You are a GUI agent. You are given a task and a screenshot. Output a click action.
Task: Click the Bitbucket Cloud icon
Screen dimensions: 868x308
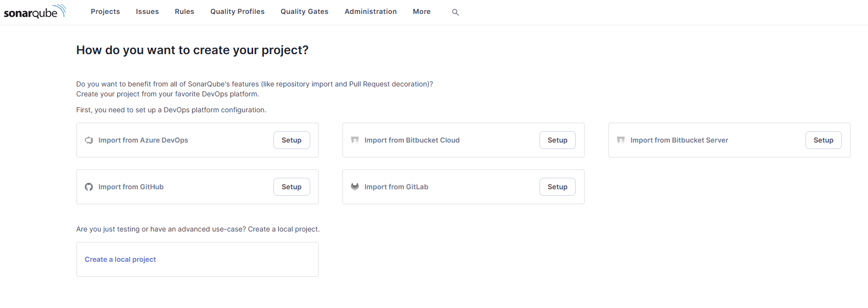(x=355, y=140)
